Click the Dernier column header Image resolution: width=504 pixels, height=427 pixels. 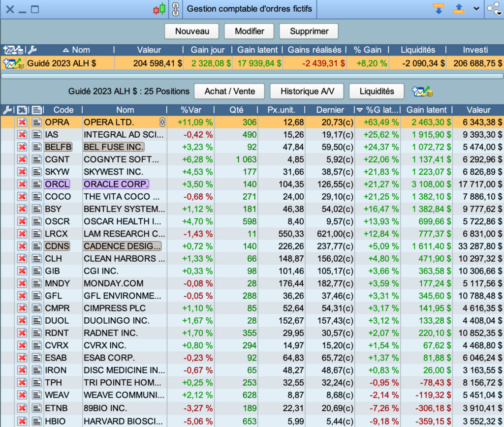point(330,110)
